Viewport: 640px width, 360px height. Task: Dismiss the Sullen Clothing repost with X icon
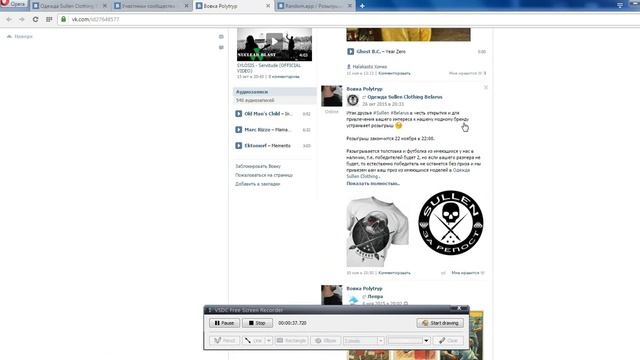[486, 87]
